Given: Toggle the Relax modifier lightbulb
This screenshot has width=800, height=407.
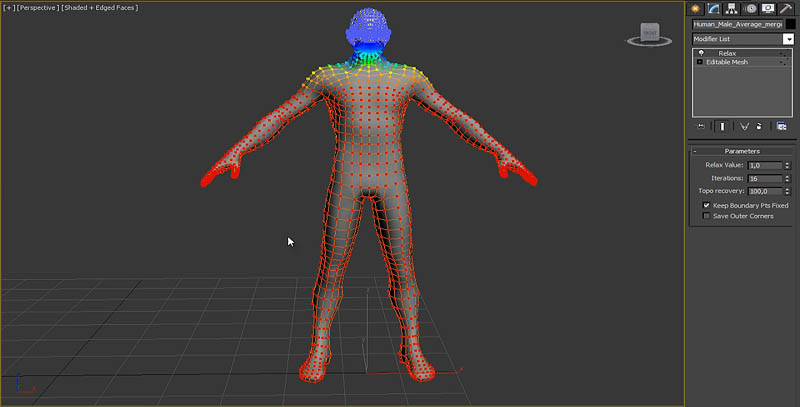Looking at the screenshot, I should pyautogui.click(x=699, y=53).
